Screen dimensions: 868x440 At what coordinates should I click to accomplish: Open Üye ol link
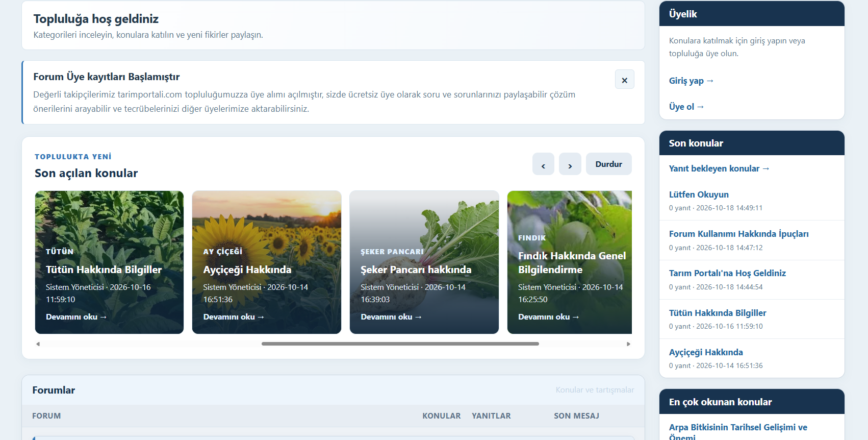[686, 107]
